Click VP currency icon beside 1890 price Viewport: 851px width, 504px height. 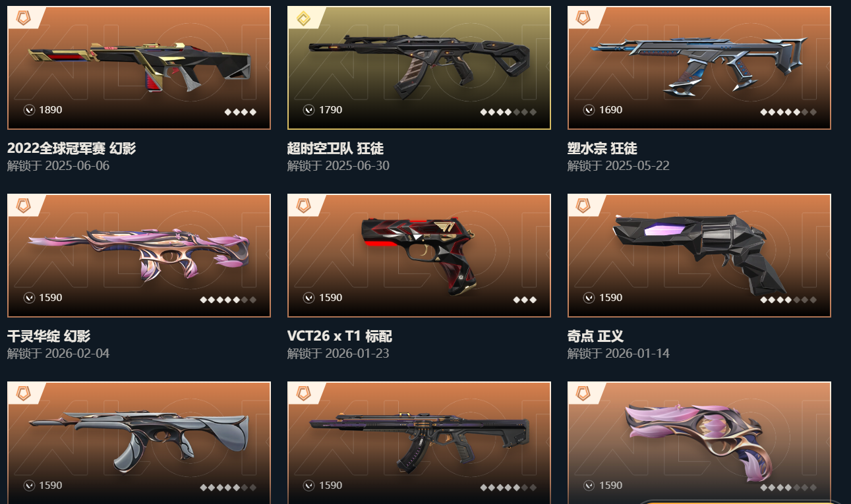click(29, 110)
